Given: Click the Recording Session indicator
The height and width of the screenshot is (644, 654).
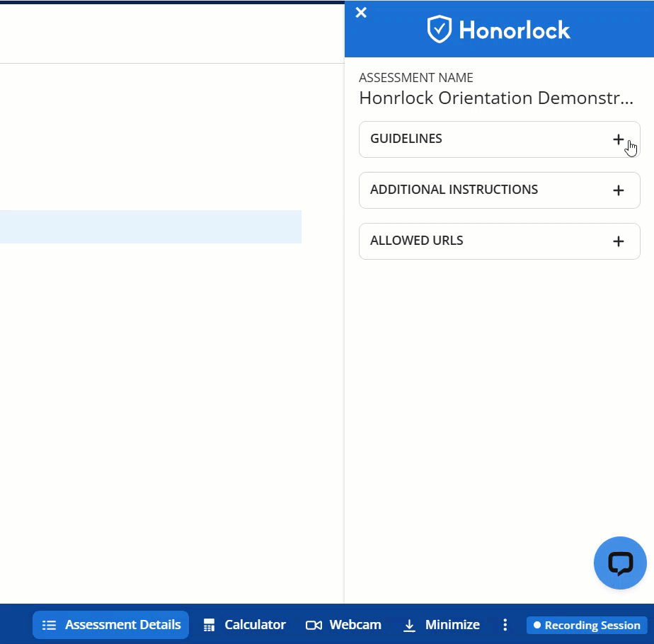Looking at the screenshot, I should pos(587,625).
